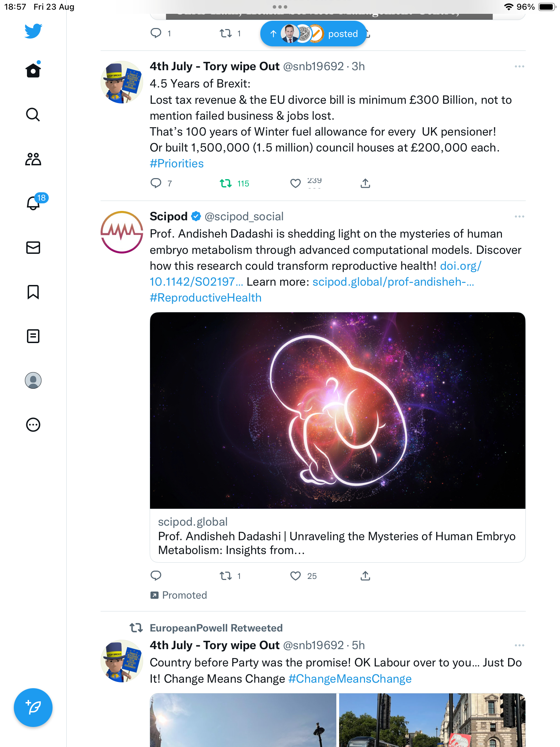Open the Profile avatar icon
560x747 pixels.
click(x=33, y=380)
